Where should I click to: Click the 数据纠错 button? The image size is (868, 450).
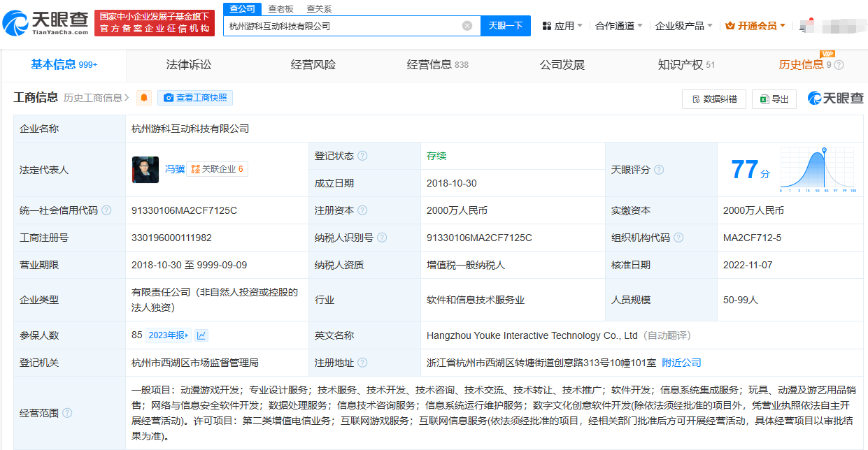[x=714, y=99]
